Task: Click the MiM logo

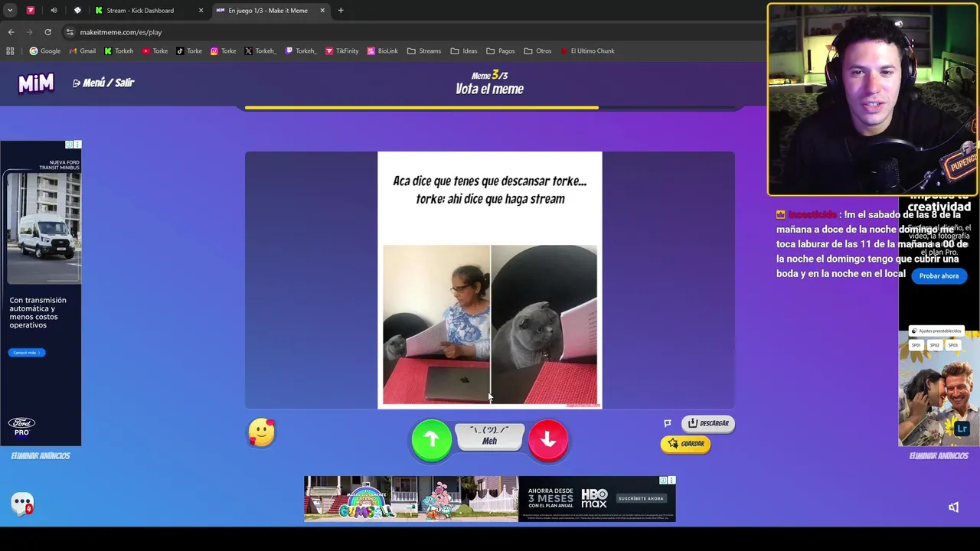Action: [36, 83]
